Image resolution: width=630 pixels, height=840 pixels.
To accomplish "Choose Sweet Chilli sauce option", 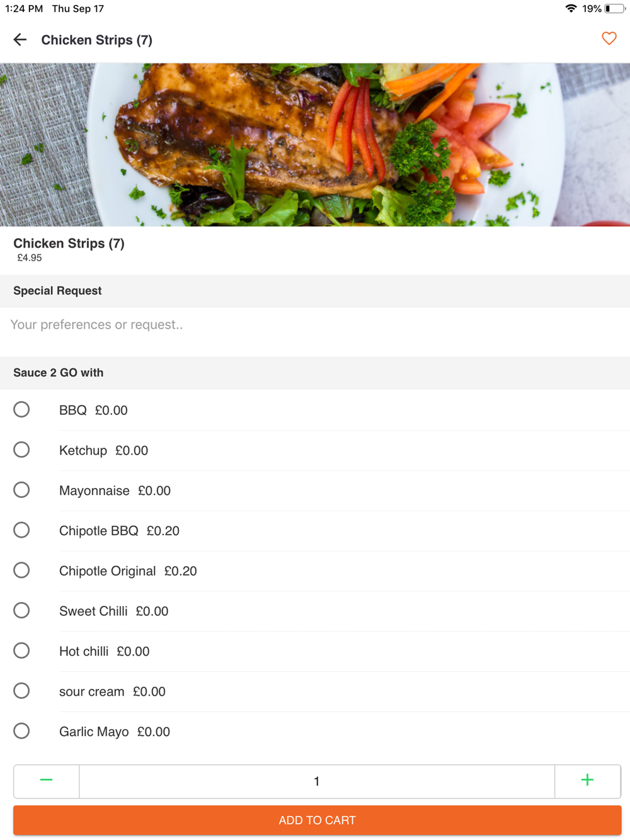I will point(21,611).
